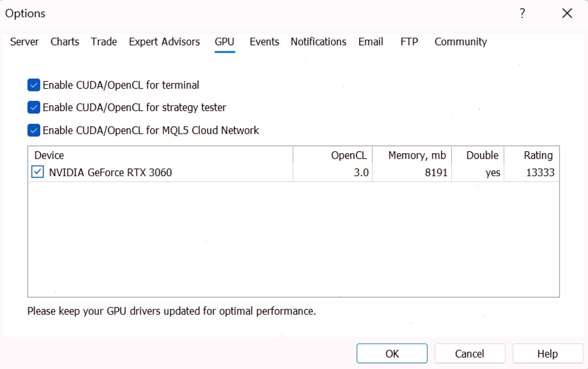The image size is (588, 369).
Task: Click the memory value 8191
Action: click(436, 173)
